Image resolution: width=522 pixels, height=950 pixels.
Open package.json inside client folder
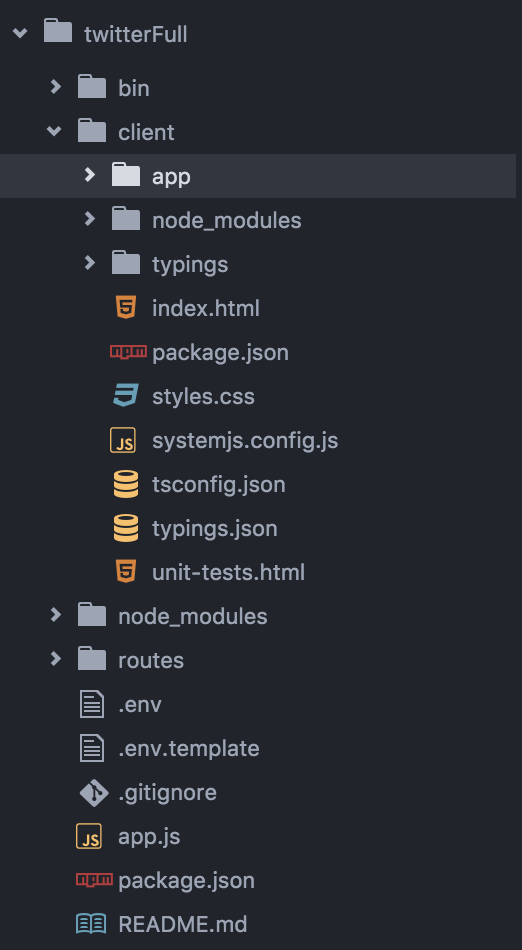point(220,353)
